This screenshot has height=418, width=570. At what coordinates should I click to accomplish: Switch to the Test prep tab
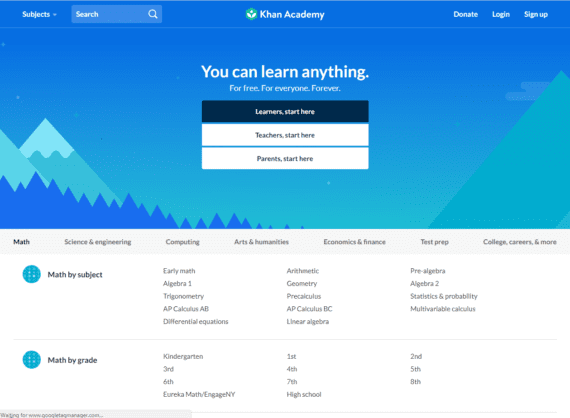point(434,242)
